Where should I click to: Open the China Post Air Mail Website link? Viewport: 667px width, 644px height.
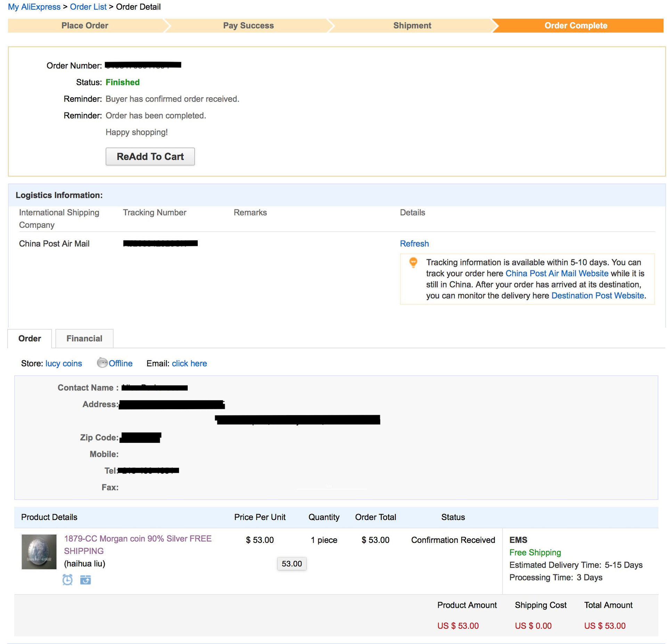point(556,273)
